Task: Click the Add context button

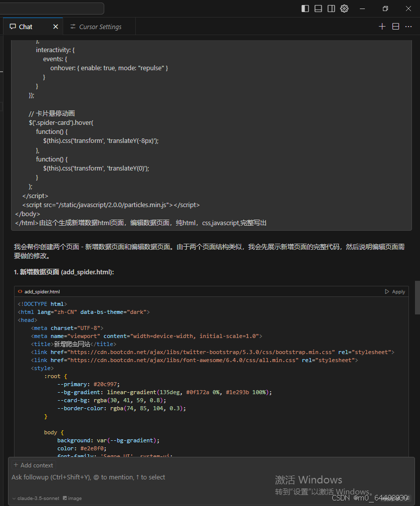Action: tap(34, 465)
